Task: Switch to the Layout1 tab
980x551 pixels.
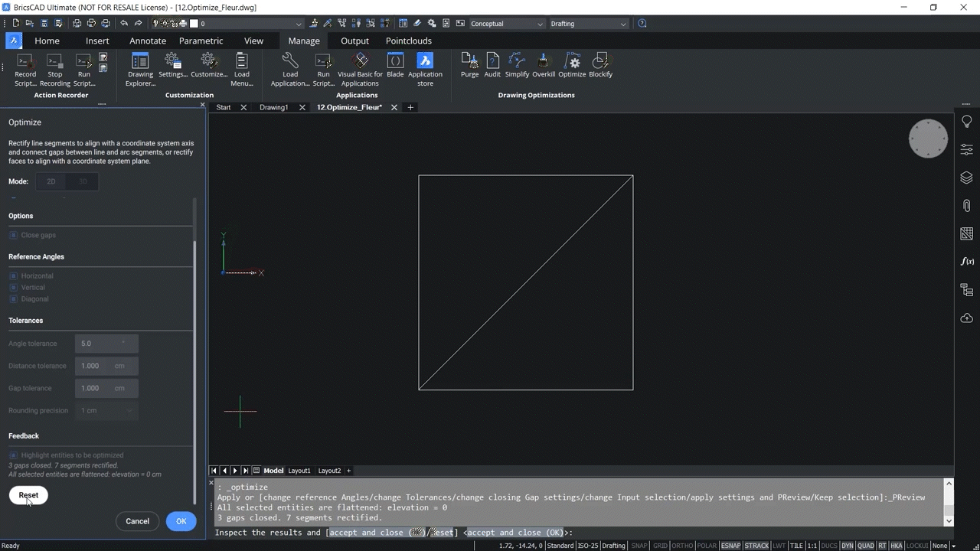Action: (299, 471)
